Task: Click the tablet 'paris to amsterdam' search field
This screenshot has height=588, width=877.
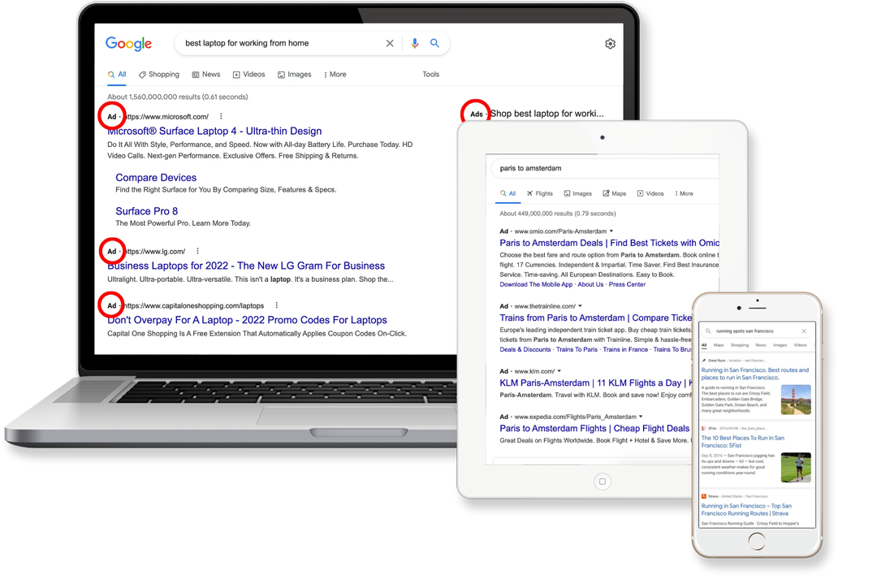Action: click(605, 168)
